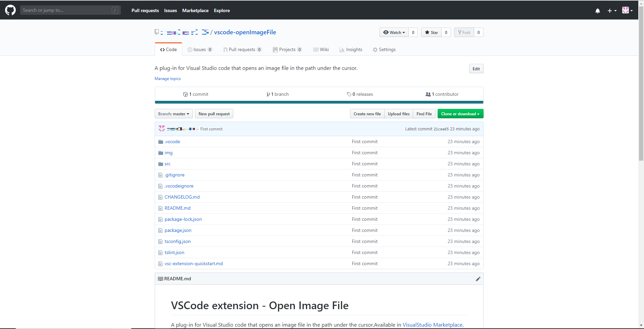Switch to the Insights tab
Viewport: 644px width, 329px height.
pyautogui.click(x=351, y=49)
